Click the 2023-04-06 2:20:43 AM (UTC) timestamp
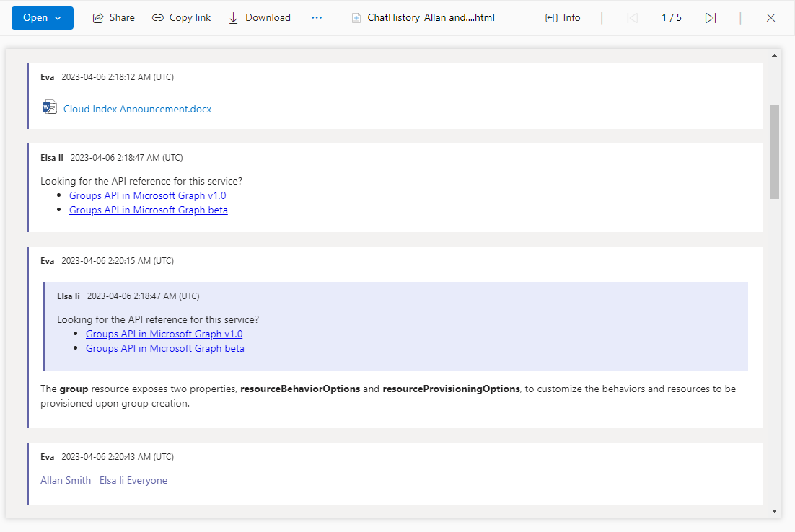Image resolution: width=795 pixels, height=532 pixels. tap(118, 457)
